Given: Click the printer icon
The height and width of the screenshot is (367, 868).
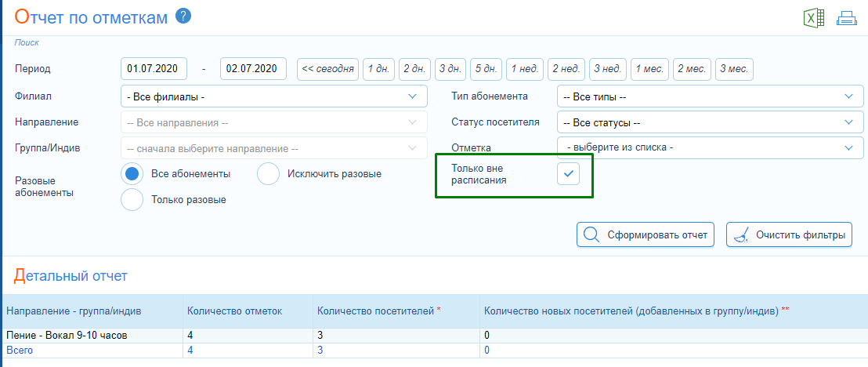Looking at the screenshot, I should coord(846,19).
